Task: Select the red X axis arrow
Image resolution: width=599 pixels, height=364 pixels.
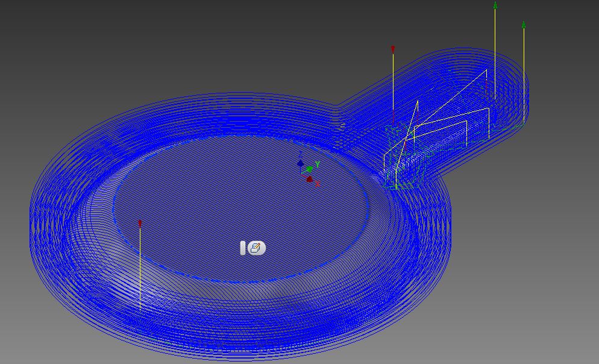Action: click(x=309, y=179)
